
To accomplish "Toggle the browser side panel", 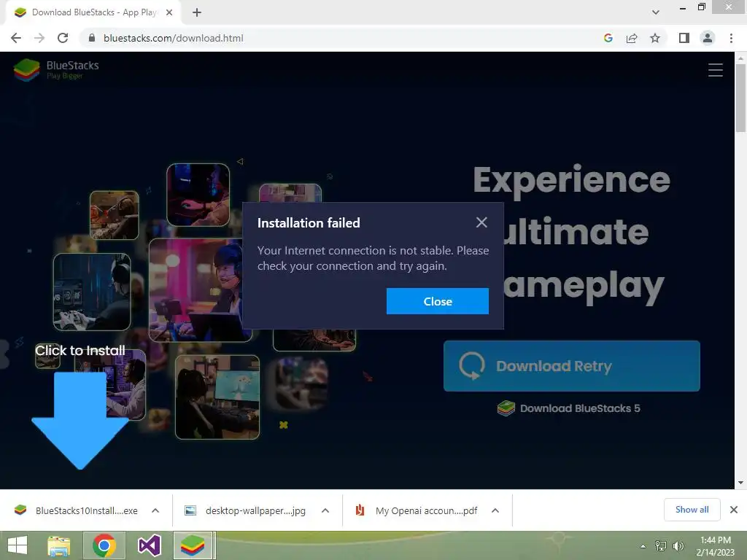I will 684,38.
